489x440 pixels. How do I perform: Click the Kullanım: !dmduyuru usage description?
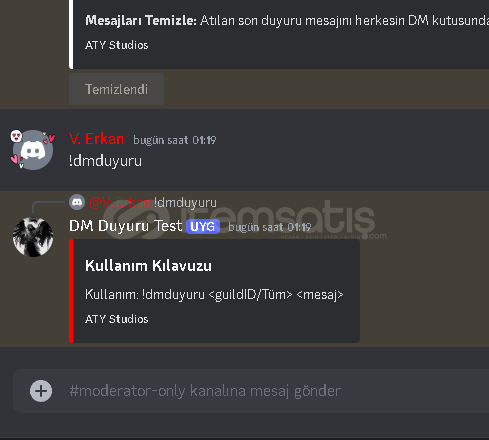tap(214, 294)
